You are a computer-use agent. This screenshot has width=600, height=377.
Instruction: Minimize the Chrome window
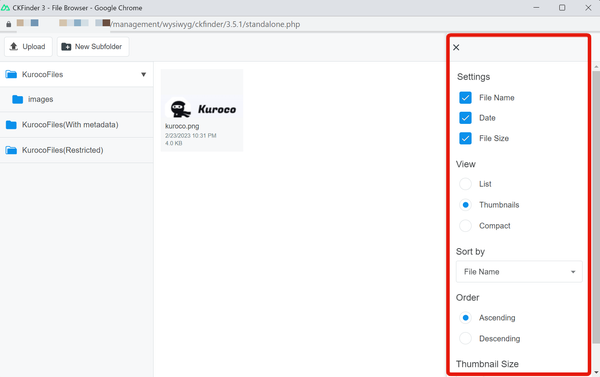pos(536,8)
